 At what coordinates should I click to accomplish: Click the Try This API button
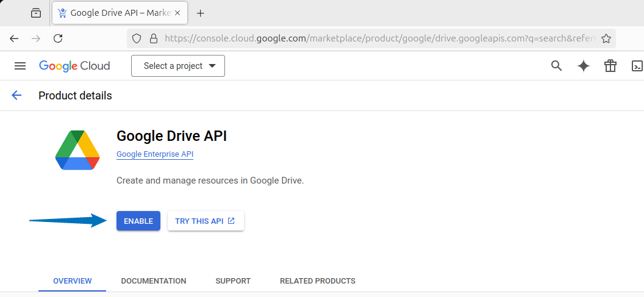pos(206,221)
